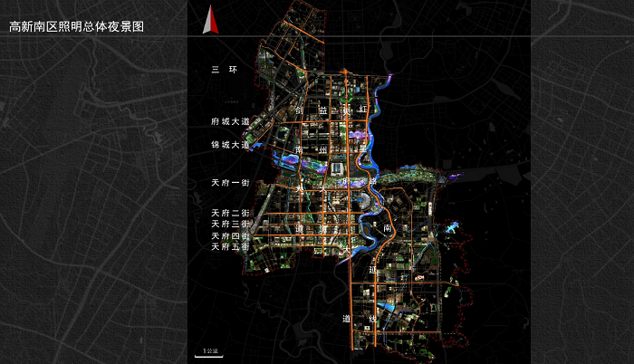Click the red north arrow compass icon
The image size is (634, 364).
click(208, 20)
